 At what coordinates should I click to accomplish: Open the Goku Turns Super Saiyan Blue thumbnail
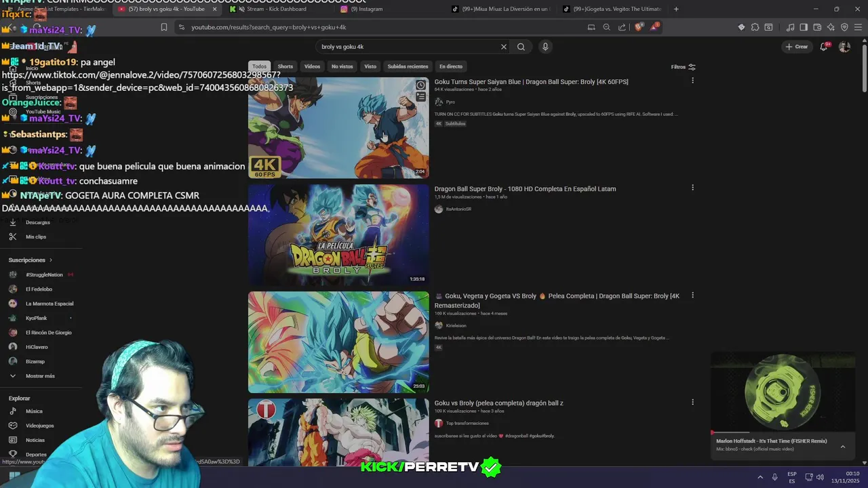(x=338, y=127)
